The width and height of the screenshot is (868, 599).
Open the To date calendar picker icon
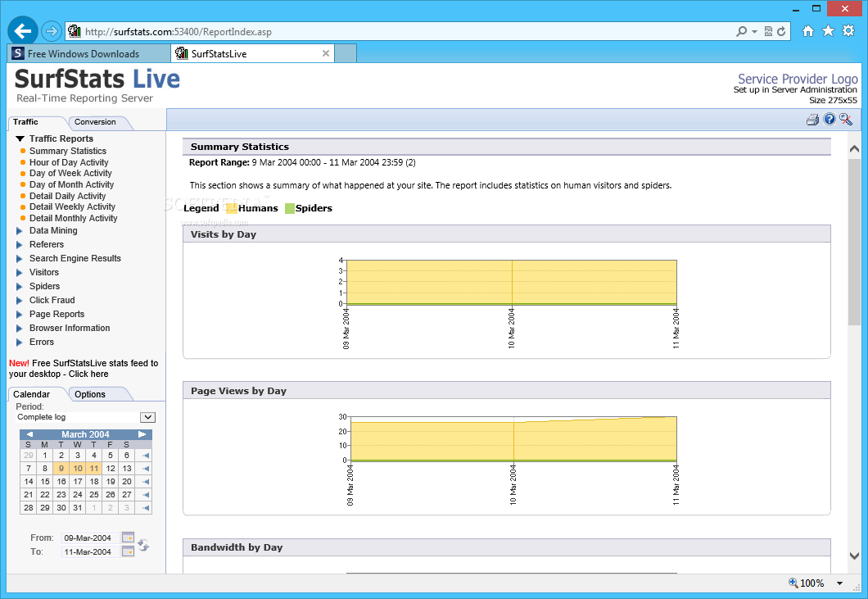tap(128, 551)
